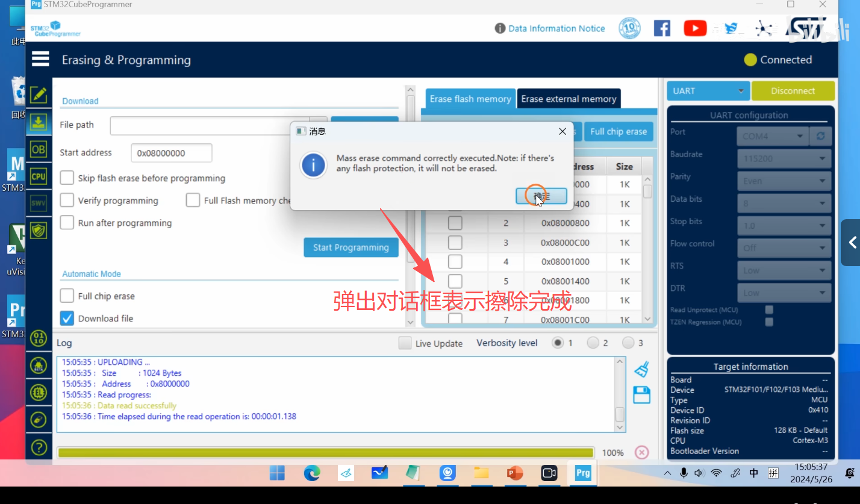Screen dimensions: 860x504
Task: Launch Microsoft Edge from taskbar
Action: pyautogui.click(x=311, y=473)
